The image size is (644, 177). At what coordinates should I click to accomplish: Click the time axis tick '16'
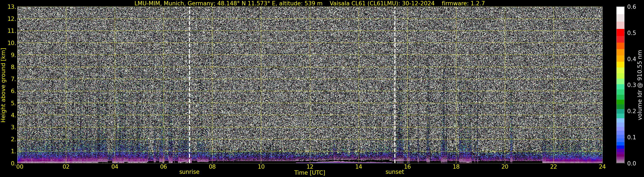407,167
